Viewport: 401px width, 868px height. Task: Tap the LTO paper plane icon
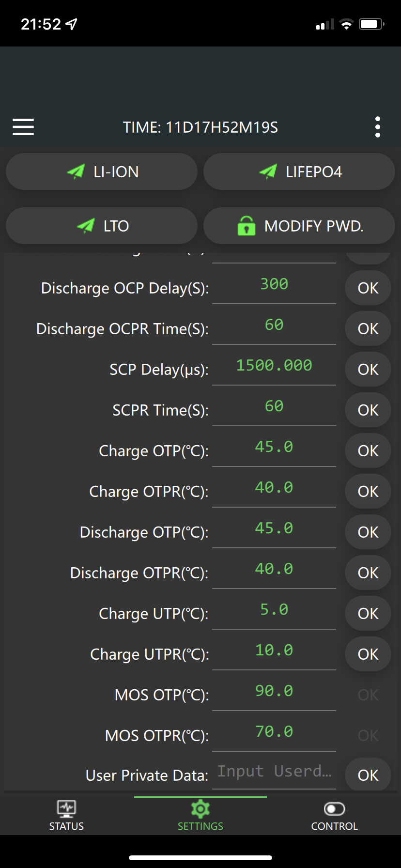click(86, 226)
